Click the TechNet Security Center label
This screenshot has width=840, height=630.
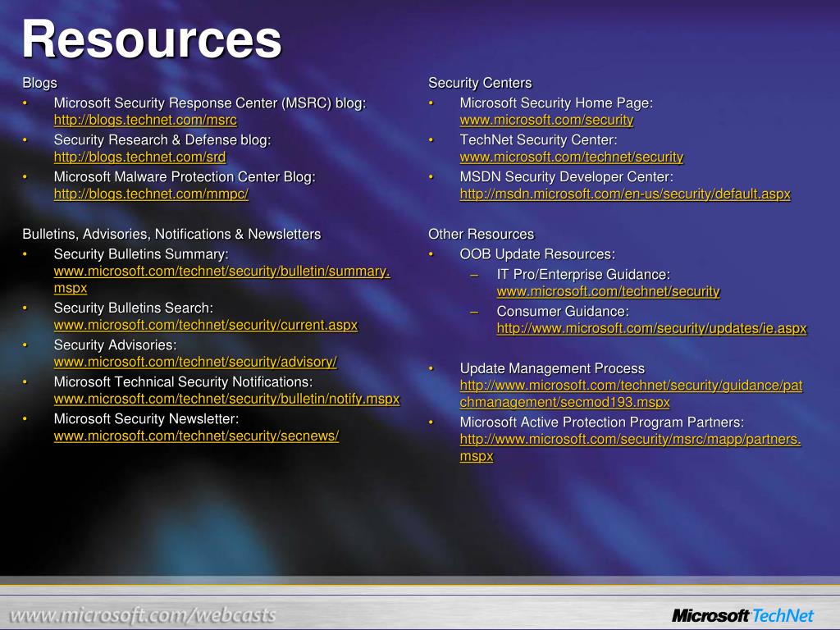click(x=538, y=139)
